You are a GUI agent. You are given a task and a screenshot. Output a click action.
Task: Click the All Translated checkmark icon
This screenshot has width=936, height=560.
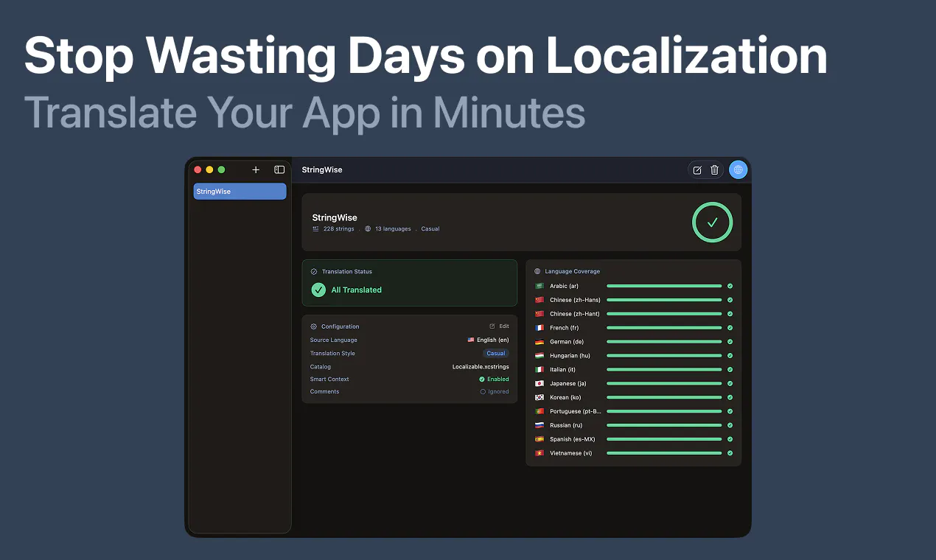pos(318,290)
